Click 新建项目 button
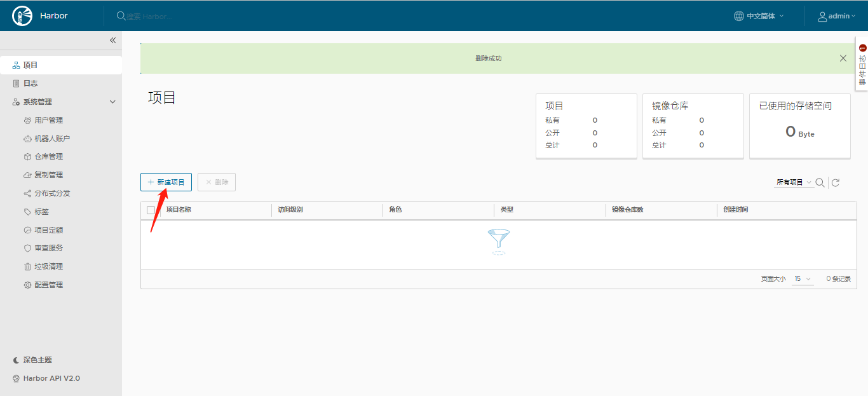 coord(166,182)
